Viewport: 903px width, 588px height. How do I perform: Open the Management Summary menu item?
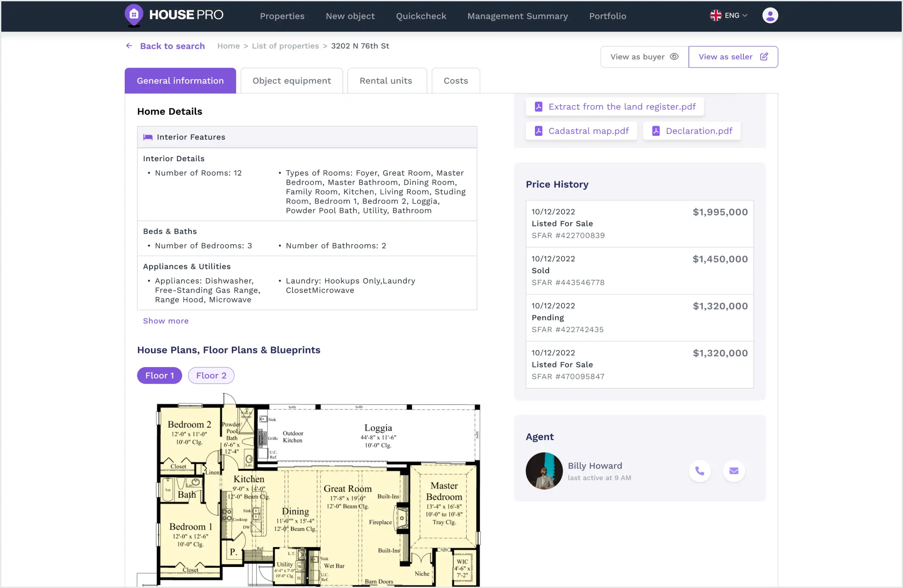[x=517, y=16]
